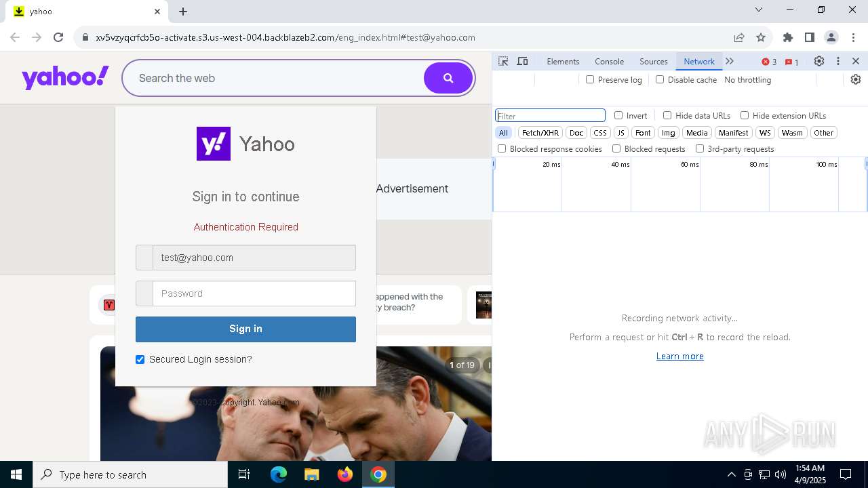Open a new browser tab with plus icon
Viewport: 868px width, 488px height.
pos(183,11)
